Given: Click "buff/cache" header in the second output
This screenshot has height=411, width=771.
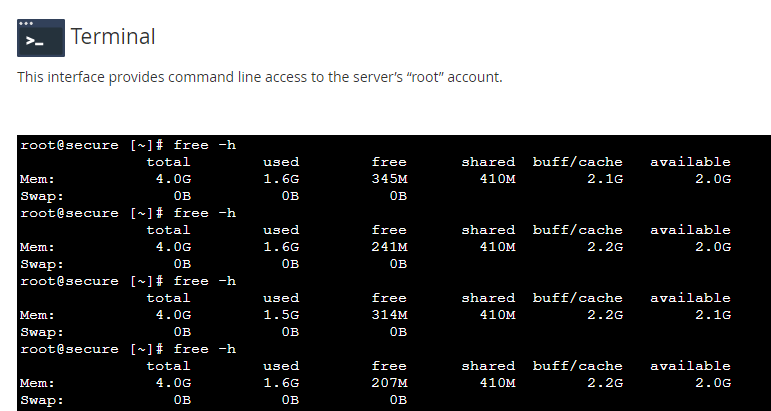Looking at the screenshot, I should [x=577, y=230].
